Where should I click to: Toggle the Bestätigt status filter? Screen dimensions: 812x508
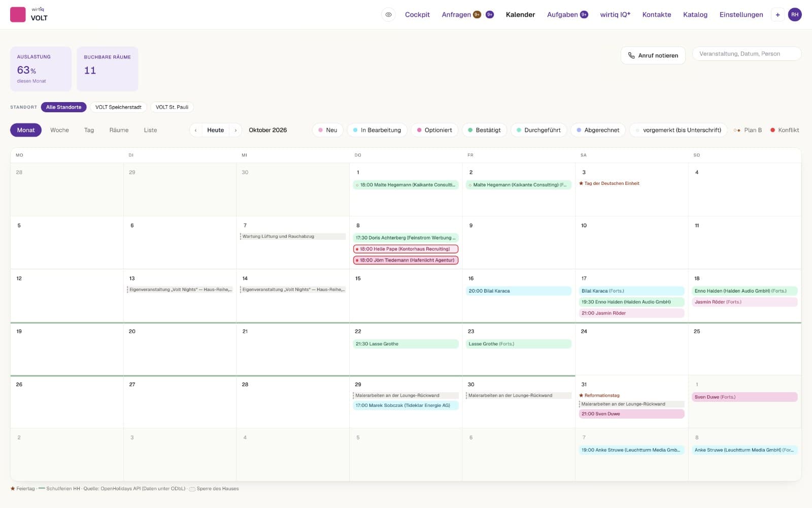[485, 130]
